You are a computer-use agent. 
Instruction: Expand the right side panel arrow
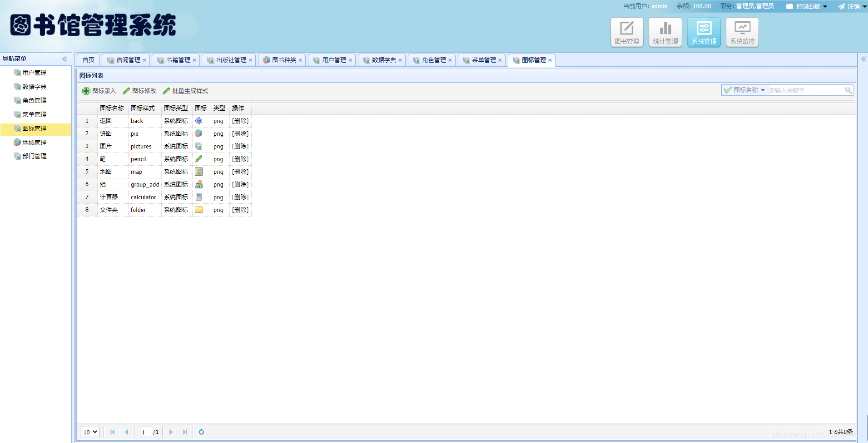[x=863, y=59]
